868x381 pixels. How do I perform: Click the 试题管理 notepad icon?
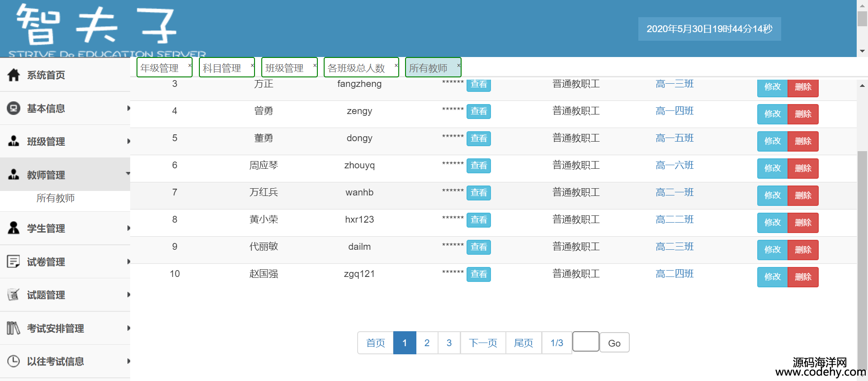pyautogui.click(x=14, y=295)
